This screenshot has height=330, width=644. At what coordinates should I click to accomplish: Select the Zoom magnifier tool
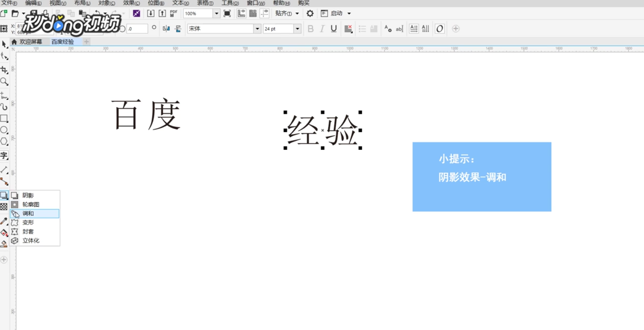tap(4, 81)
